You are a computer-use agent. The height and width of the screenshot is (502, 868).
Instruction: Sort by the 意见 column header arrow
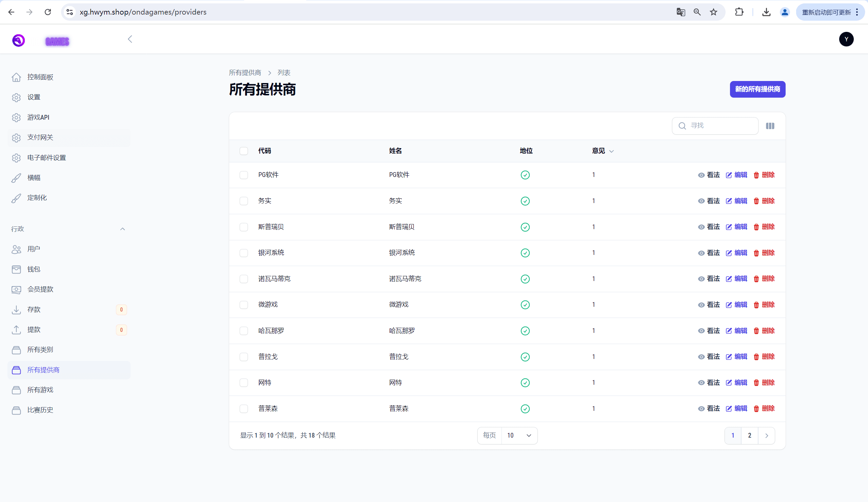pos(611,151)
